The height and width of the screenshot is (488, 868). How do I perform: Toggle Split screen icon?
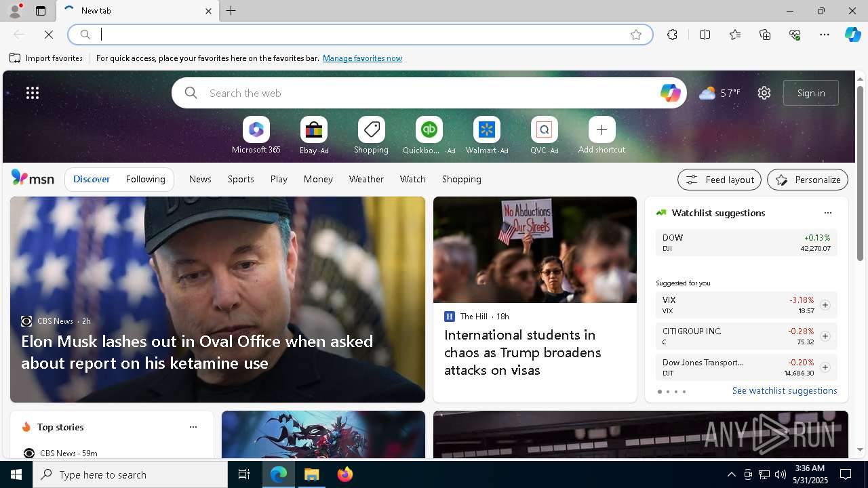[705, 35]
